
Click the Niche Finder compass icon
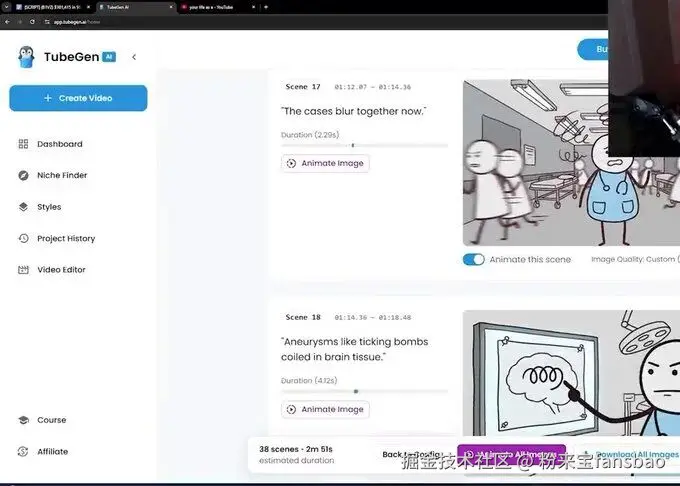(23, 175)
